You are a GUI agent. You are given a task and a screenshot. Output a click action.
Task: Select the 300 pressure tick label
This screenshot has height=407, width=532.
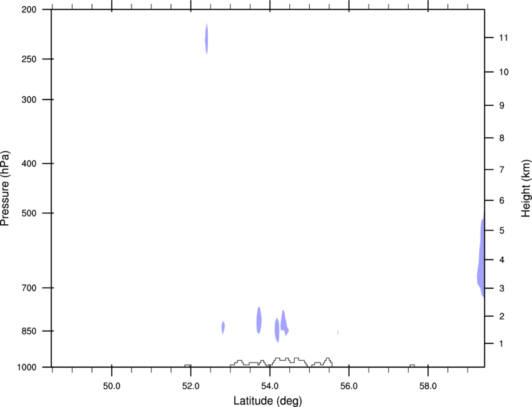[29, 100]
